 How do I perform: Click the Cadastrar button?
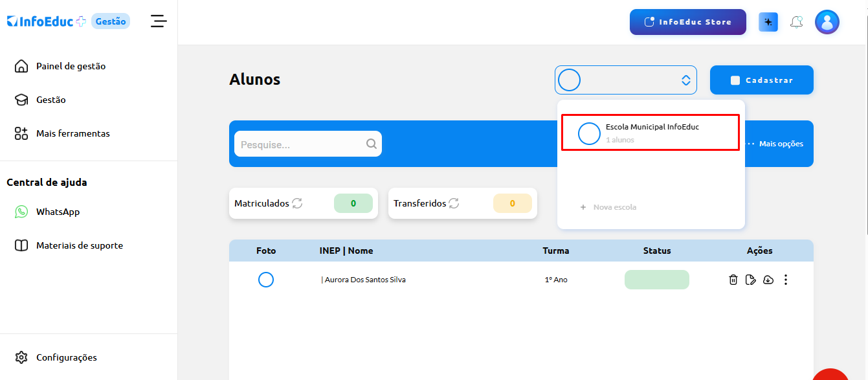(762, 80)
